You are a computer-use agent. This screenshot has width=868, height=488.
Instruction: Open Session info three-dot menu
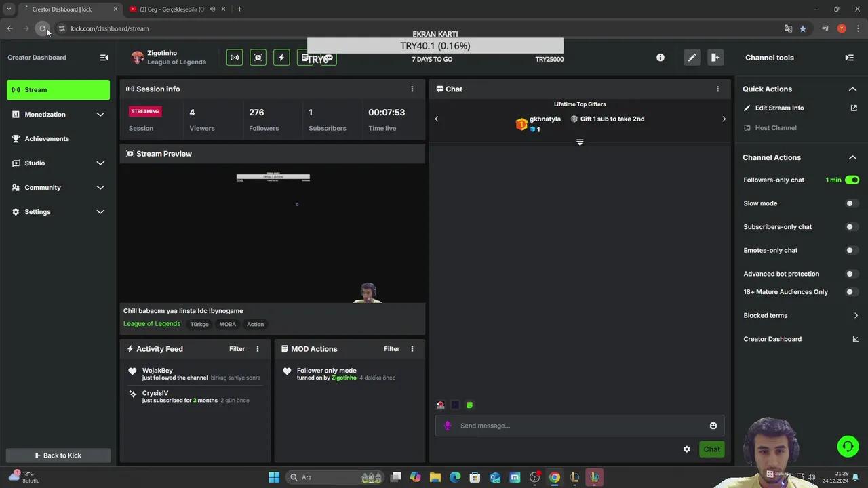(x=412, y=89)
